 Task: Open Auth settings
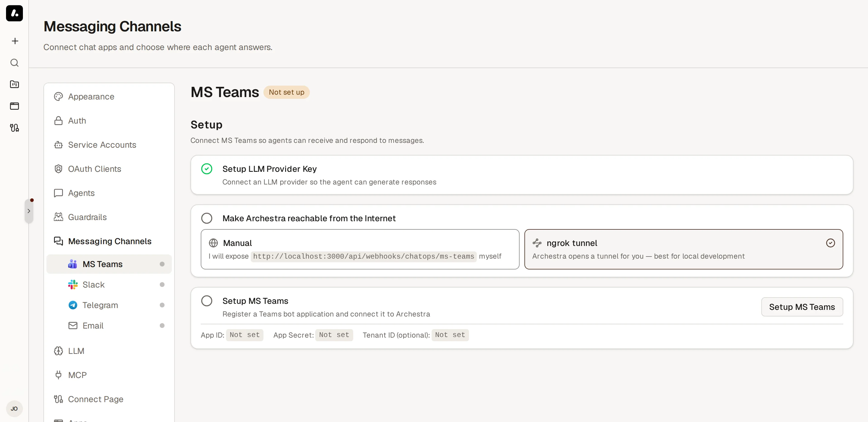[x=109, y=121]
